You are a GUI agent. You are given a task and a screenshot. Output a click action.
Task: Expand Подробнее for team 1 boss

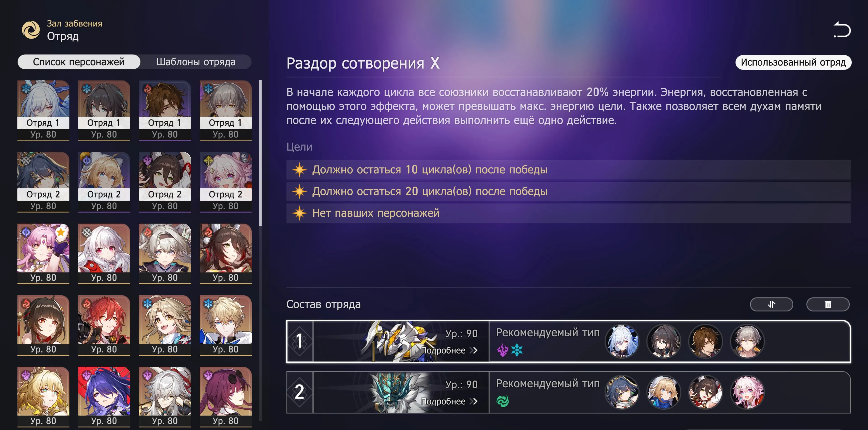449,350
